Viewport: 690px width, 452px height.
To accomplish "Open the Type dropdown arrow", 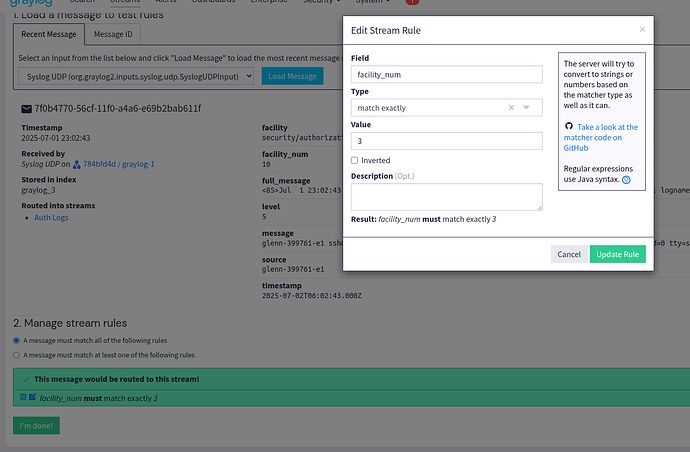I will click(526, 107).
